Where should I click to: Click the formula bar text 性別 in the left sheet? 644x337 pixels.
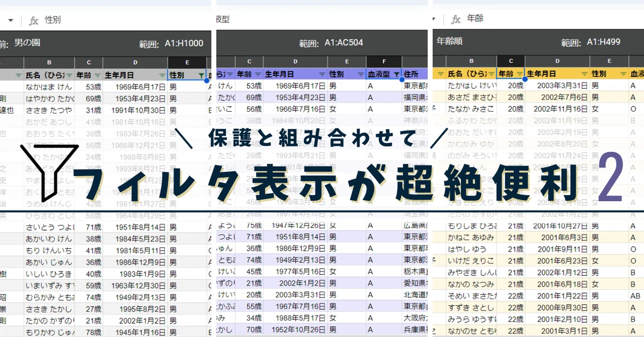(53, 20)
